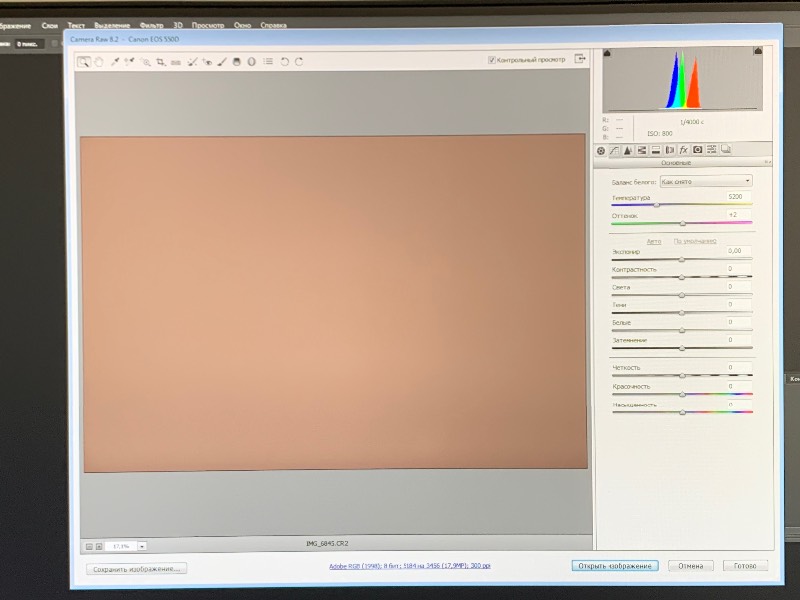This screenshot has width=800, height=600.
Task: Switch to the Tone Curve panel tab
Action: coord(614,151)
